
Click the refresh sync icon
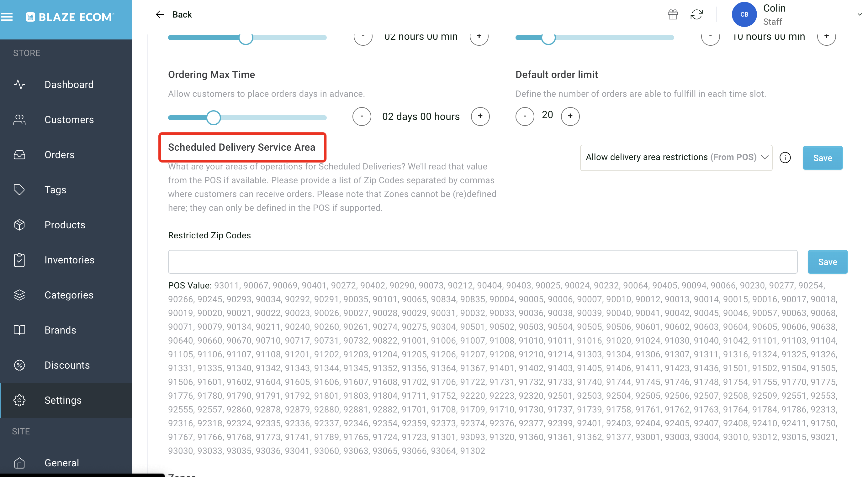(696, 14)
